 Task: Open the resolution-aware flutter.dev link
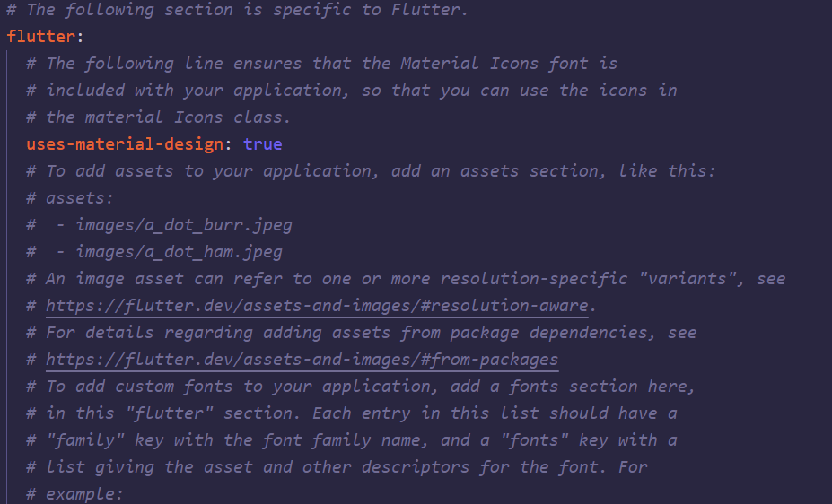pyautogui.click(x=320, y=306)
